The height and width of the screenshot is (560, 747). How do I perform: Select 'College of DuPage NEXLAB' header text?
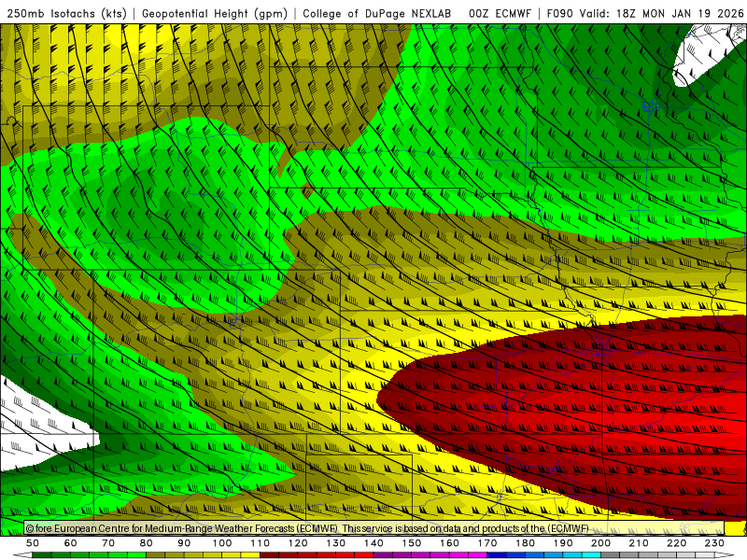pos(377,13)
